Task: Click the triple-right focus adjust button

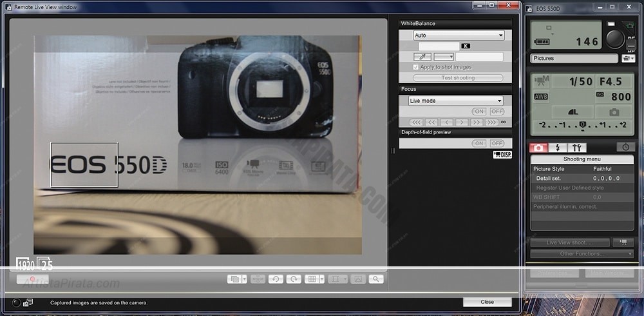Action: tap(491, 122)
